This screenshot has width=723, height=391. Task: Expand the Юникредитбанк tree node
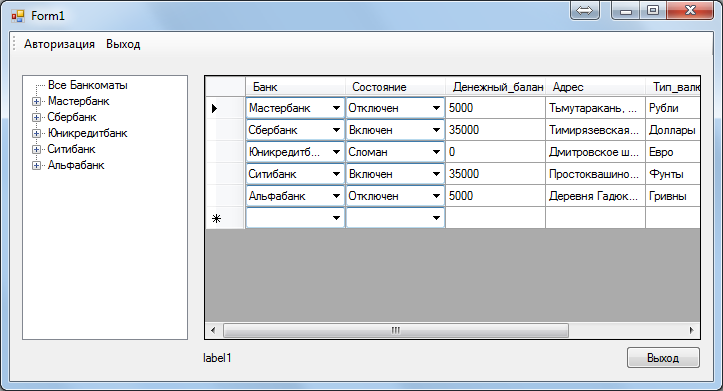[x=36, y=133]
